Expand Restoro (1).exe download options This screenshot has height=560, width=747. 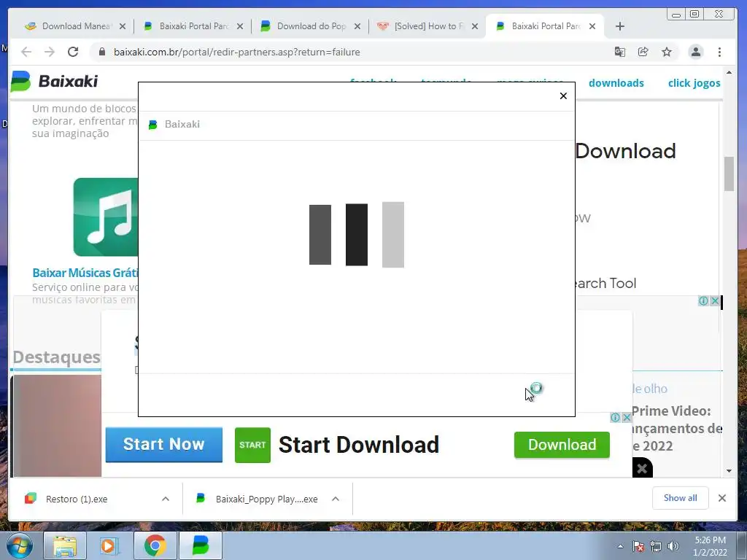click(x=166, y=499)
